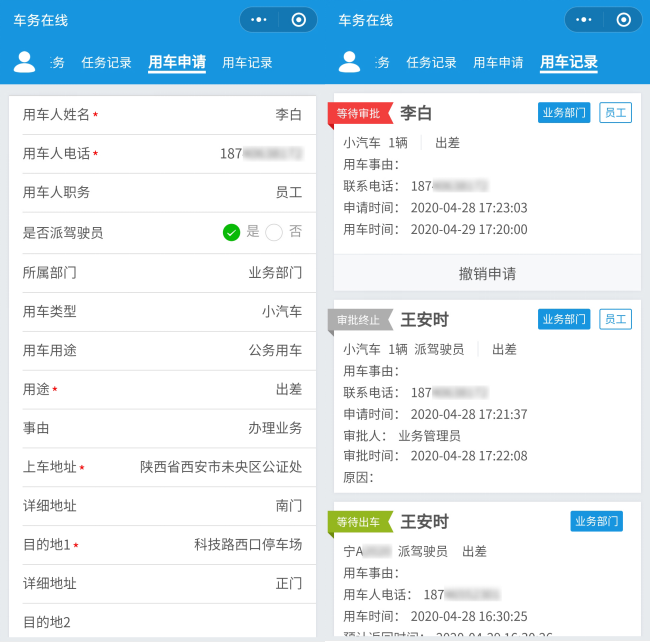Select 是 for 是否派驾驶员
650x644 pixels.
(232, 232)
